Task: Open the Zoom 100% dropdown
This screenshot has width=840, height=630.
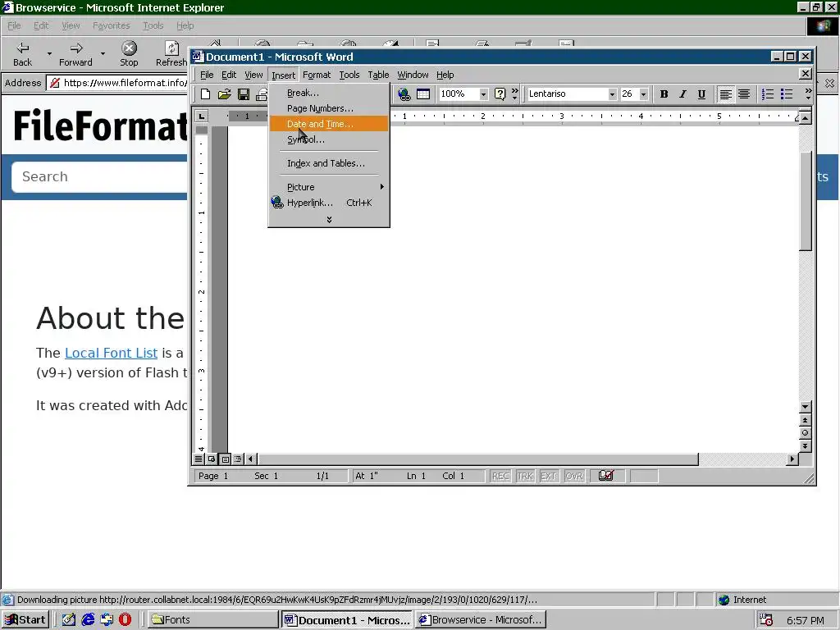Action: click(x=483, y=94)
